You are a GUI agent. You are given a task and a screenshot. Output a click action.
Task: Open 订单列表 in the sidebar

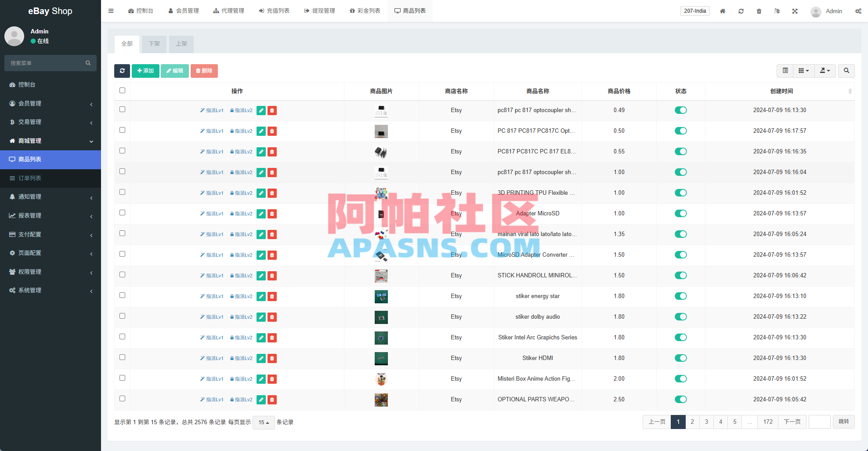pos(51,178)
